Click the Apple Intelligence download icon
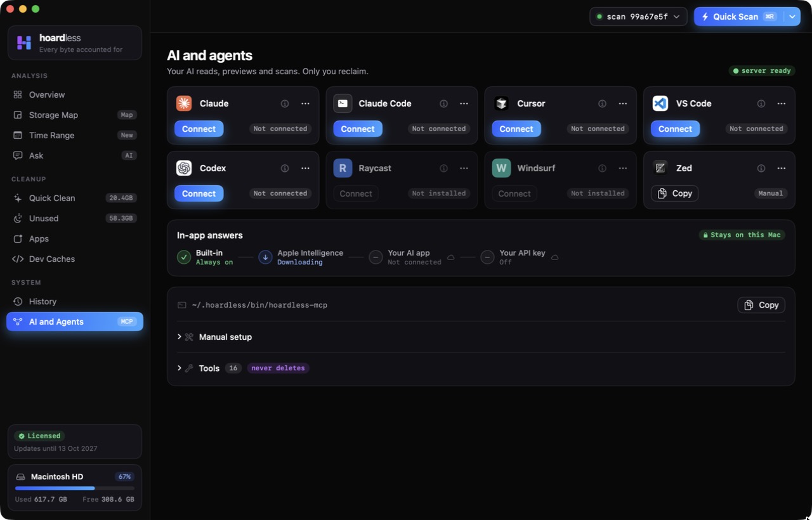Screen dimensions: 812x520 click(x=265, y=257)
